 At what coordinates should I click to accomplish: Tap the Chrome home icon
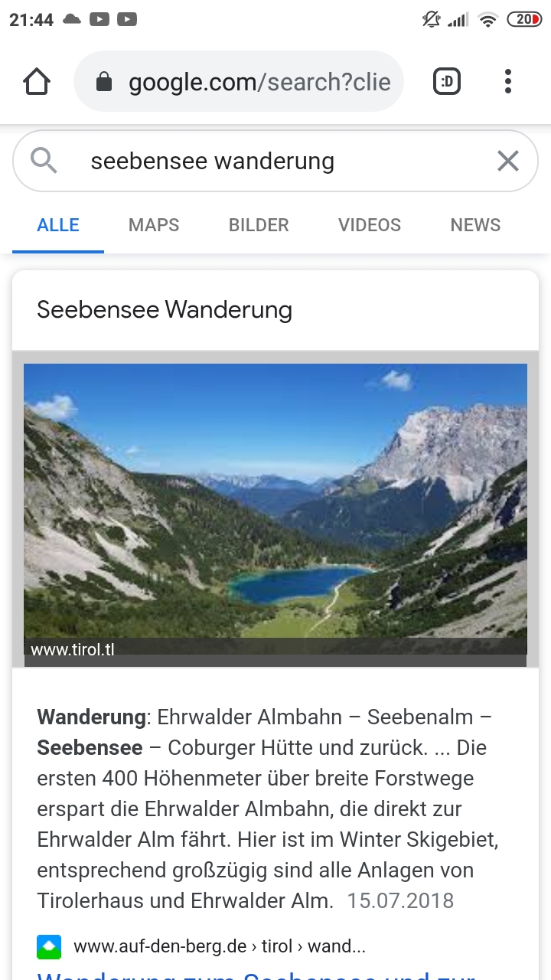point(37,82)
